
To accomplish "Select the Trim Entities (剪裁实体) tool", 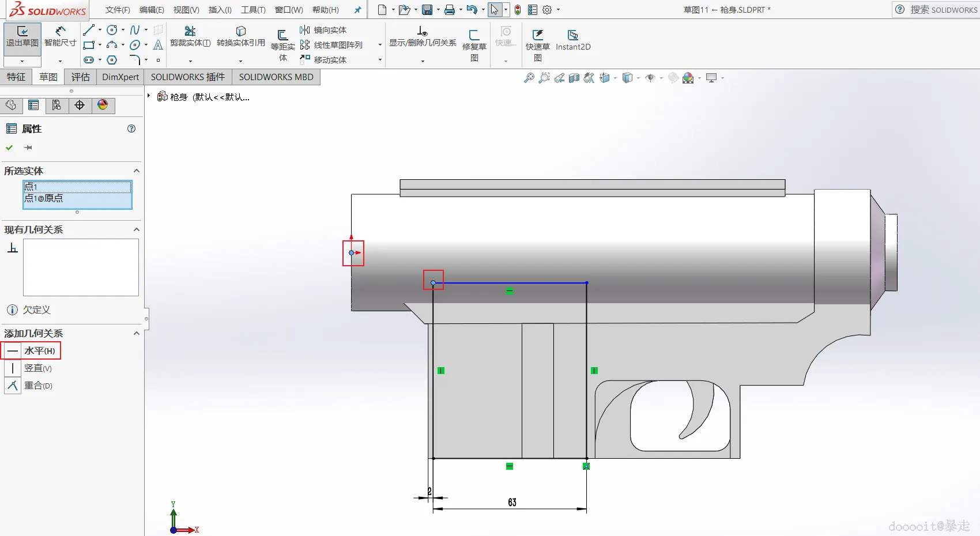I will tap(190, 36).
